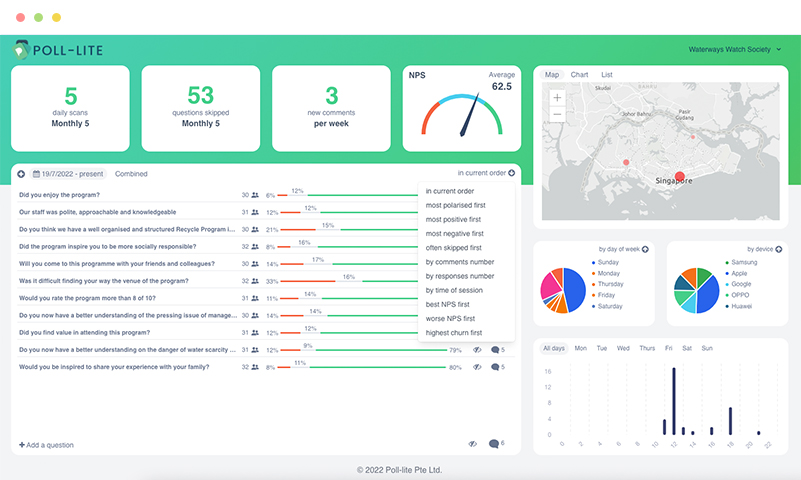Viewport: 801px width, 480px height.
Task: Toggle visibility of 'share your experience with your family' question
Action: point(477,367)
